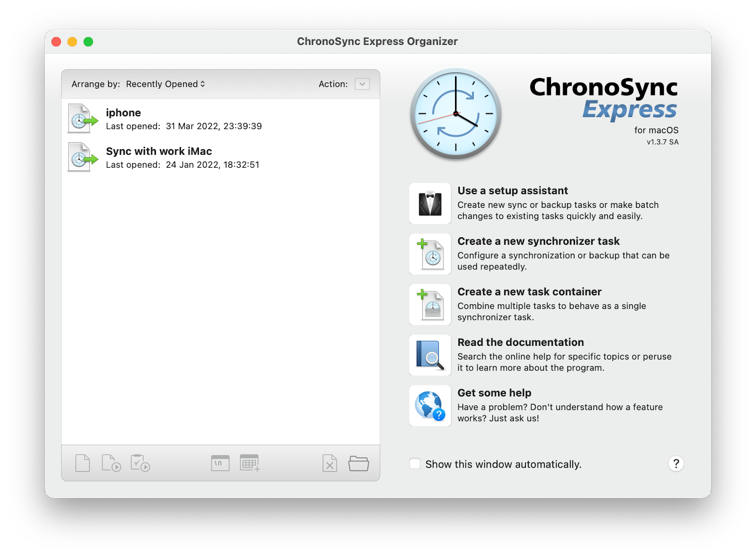This screenshot has height=557, width=756.
Task: Click the ChronoSync Express Organizer window title
Action: pyautogui.click(x=377, y=42)
